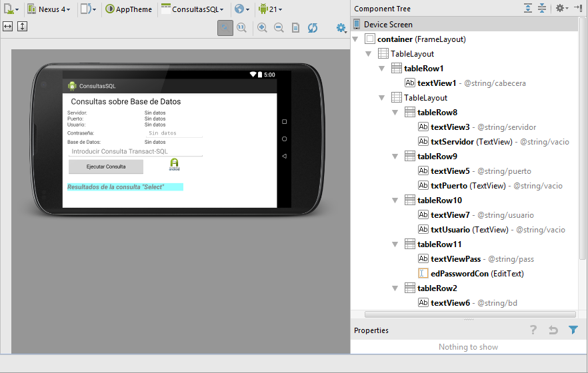Toggle the zoom to fit button
588x373 pixels.
[x=225, y=28]
